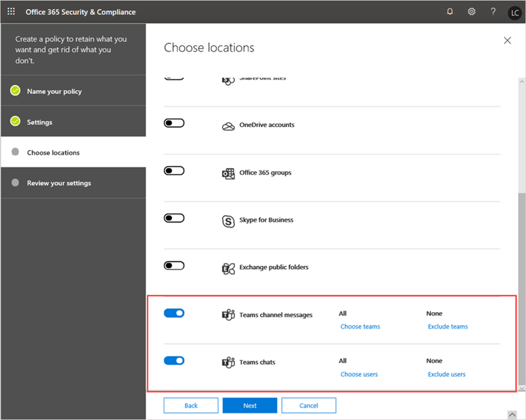Click the Teams channel messages label
This screenshot has width=526, height=420.
(x=276, y=315)
